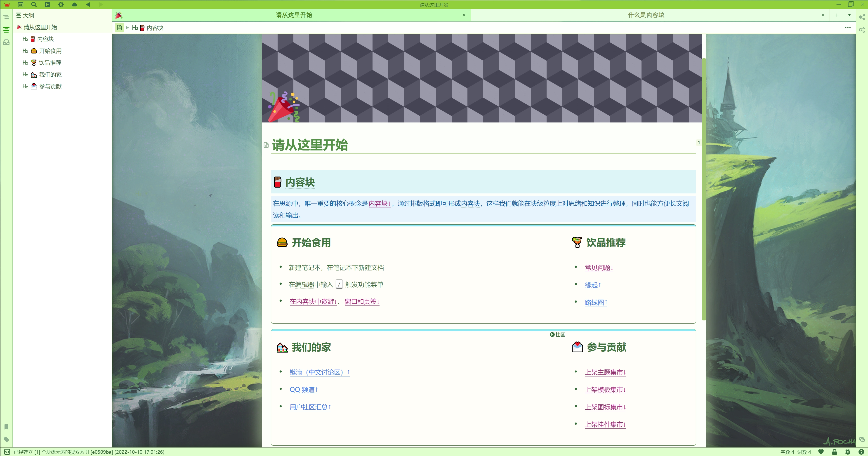The width and height of the screenshot is (868, 456).
Task: Toggle the dock visibility icon at status bar left
Action: (7, 452)
